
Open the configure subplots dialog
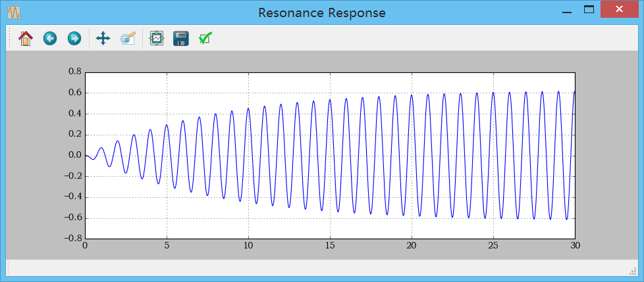point(157,39)
